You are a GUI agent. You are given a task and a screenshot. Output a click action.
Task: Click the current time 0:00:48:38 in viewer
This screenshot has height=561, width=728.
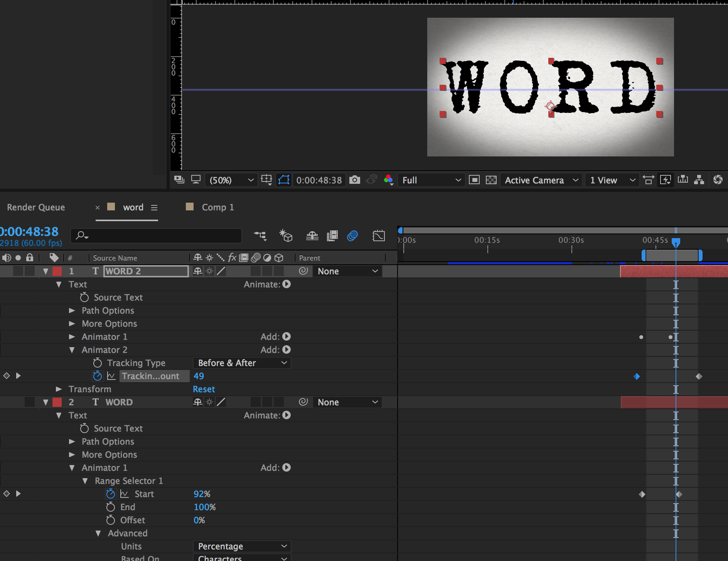point(319,180)
